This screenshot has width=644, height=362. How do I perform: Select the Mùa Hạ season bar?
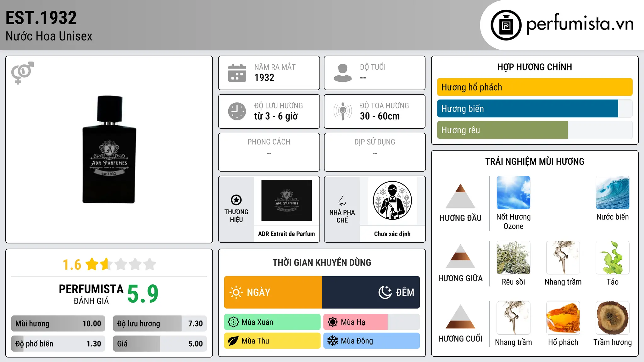pos(372,322)
